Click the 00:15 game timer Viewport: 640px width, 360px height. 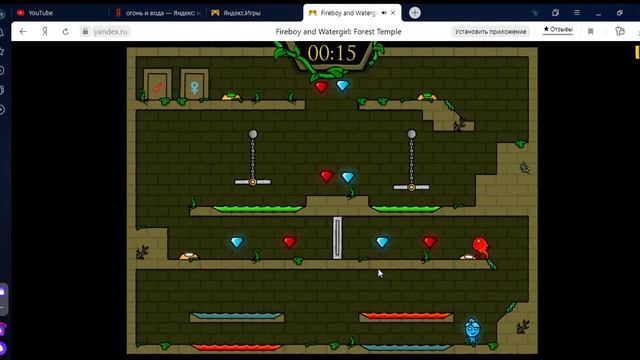332,53
